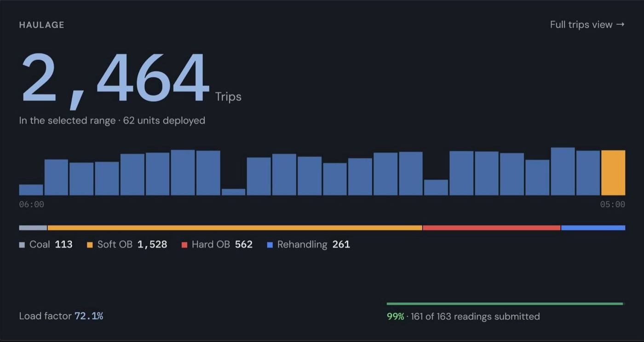This screenshot has width=644, height=342.
Task: Click "In the selected range · 62 units deployed"
Action: [112, 121]
